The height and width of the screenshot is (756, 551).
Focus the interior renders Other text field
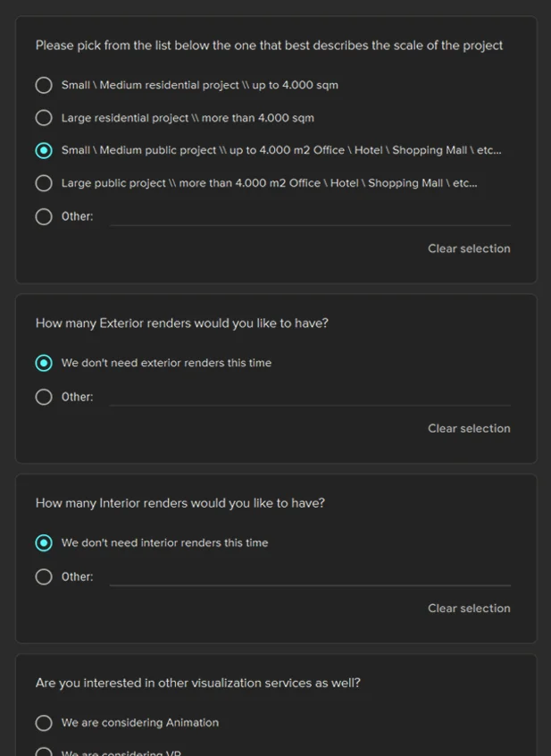coord(309,576)
